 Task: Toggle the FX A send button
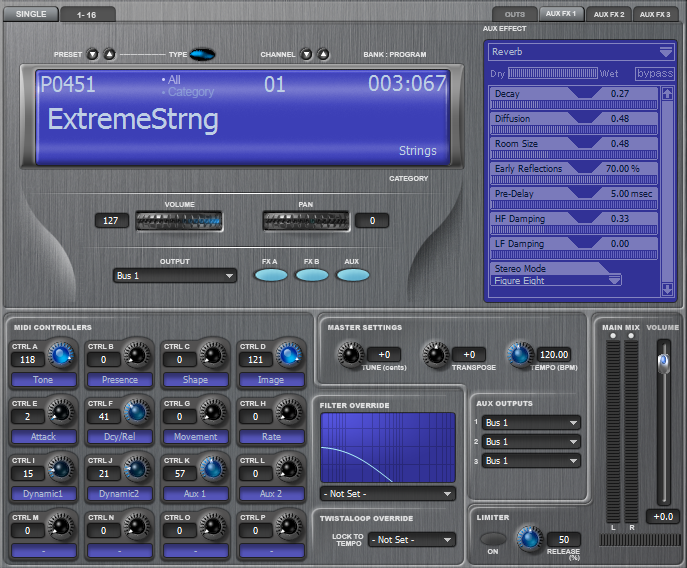(x=270, y=275)
